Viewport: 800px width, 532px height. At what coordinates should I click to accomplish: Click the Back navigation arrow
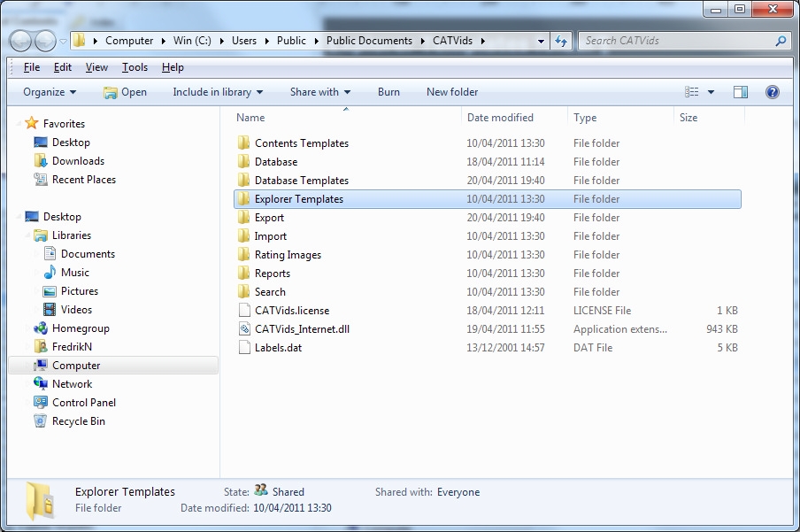[21, 41]
